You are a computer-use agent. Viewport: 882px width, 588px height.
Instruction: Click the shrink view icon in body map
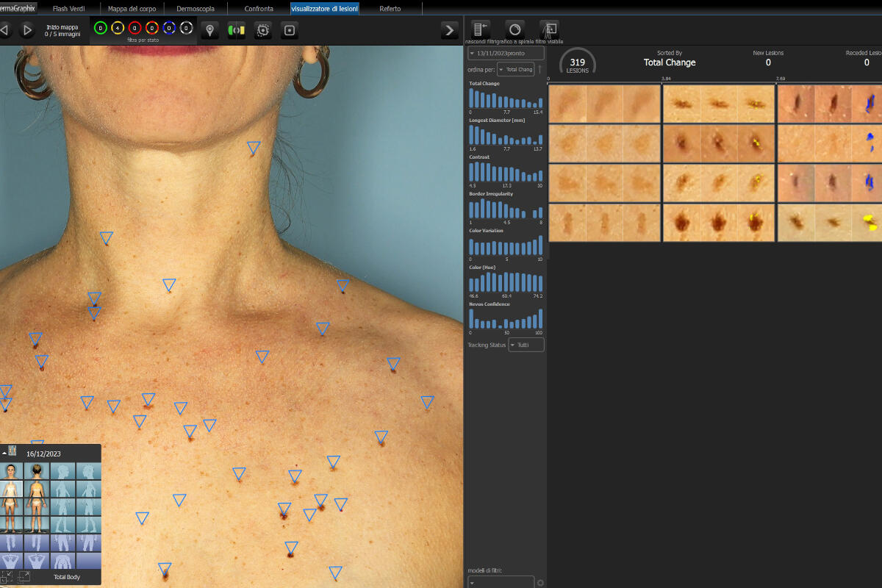point(7,577)
